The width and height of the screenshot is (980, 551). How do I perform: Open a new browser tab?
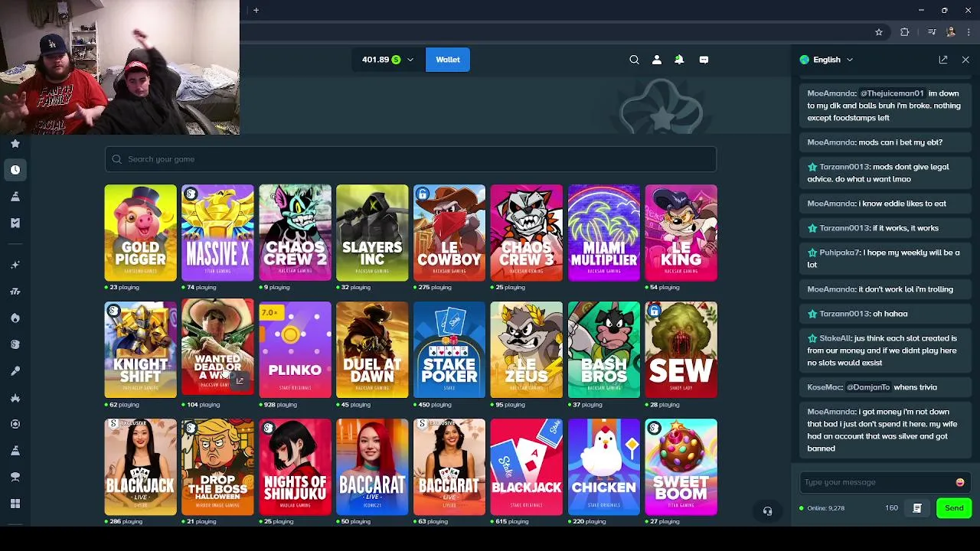tap(256, 10)
